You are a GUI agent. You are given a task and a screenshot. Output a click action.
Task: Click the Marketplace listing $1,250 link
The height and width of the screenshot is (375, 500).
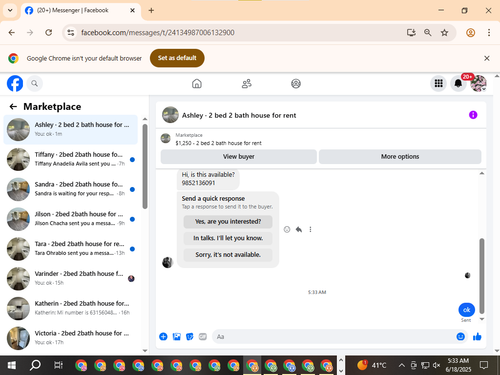point(218,143)
